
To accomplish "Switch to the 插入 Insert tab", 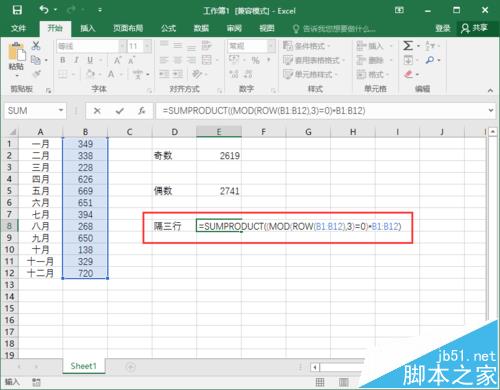I will click(x=88, y=28).
